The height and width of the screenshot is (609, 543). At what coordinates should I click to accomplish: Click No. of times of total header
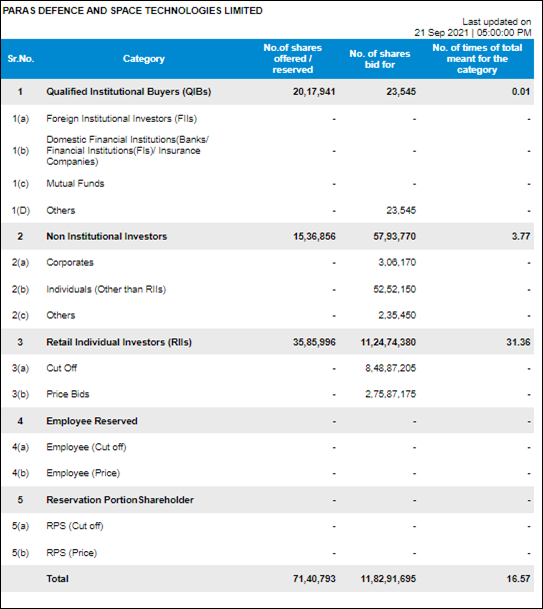tap(477, 59)
